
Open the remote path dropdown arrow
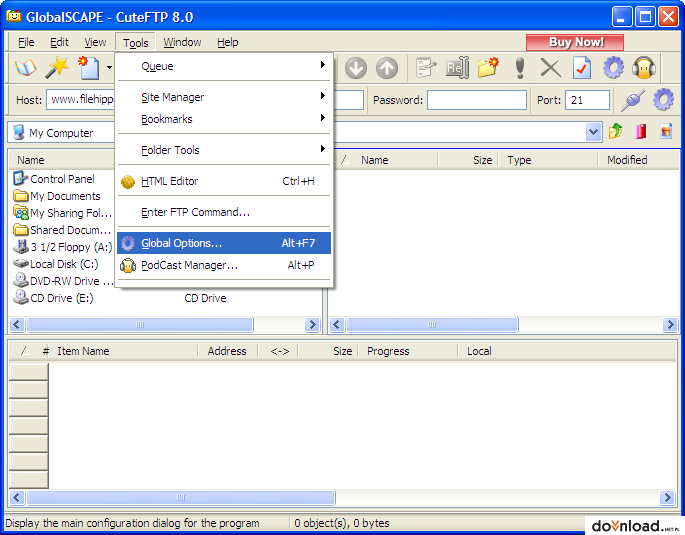click(x=593, y=132)
